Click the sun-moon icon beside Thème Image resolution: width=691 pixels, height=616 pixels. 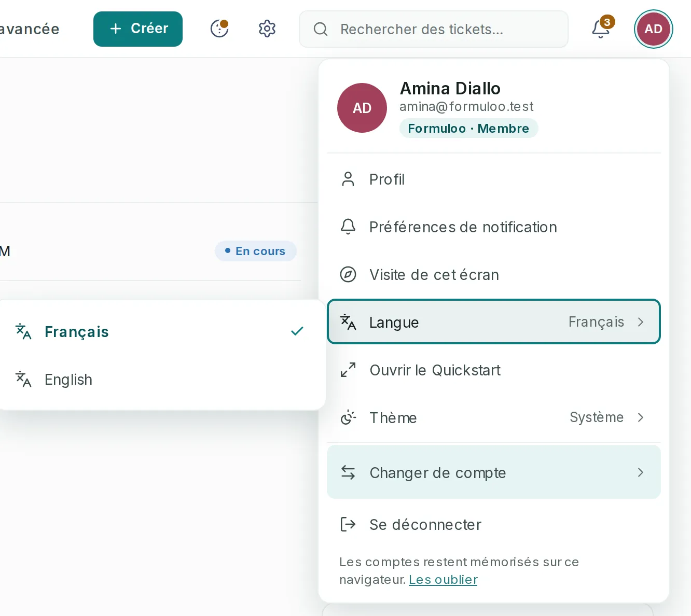click(x=348, y=417)
